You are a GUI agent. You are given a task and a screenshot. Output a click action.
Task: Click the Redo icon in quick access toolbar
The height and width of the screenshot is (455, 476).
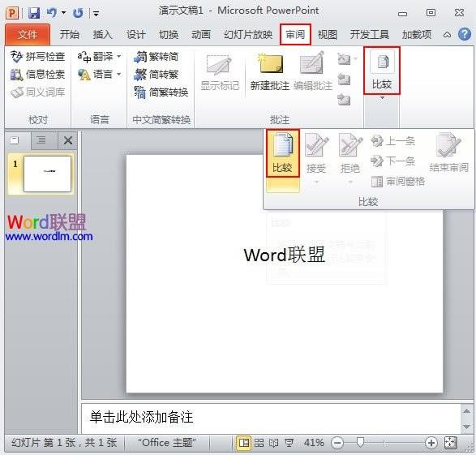78,13
